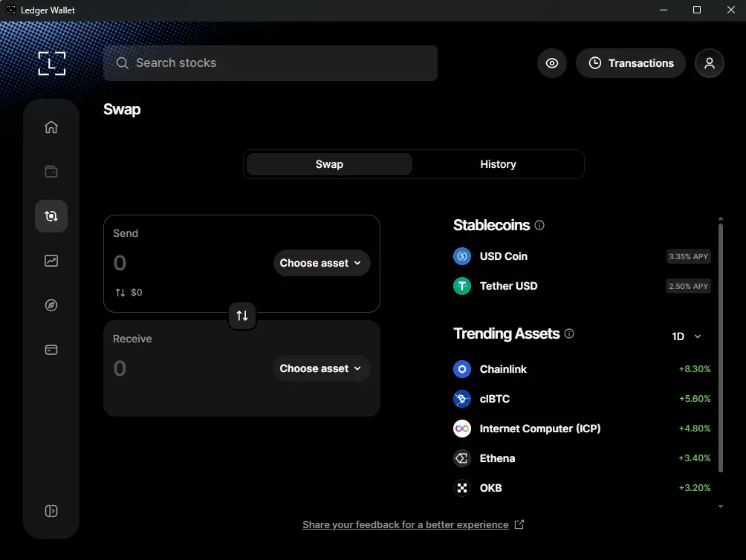This screenshot has width=746, height=560.
Task: Open the 1D timeframe dropdown
Action: pos(687,336)
